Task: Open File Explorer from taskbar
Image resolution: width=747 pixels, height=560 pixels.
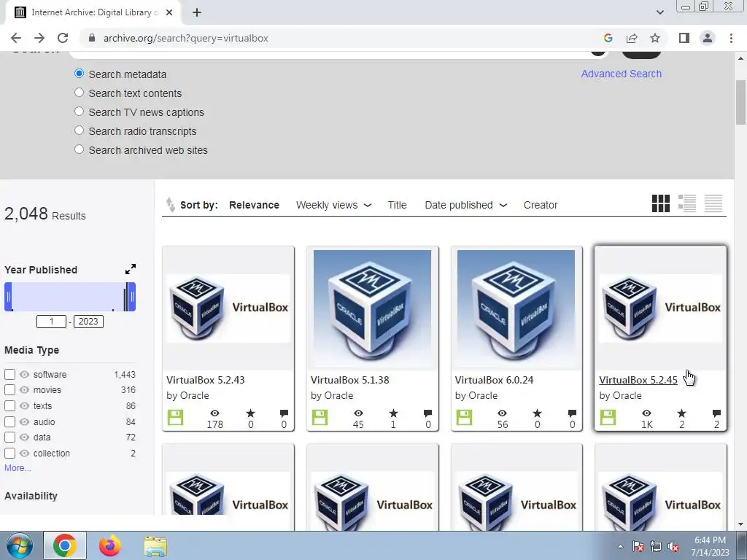Action: pyautogui.click(x=155, y=545)
